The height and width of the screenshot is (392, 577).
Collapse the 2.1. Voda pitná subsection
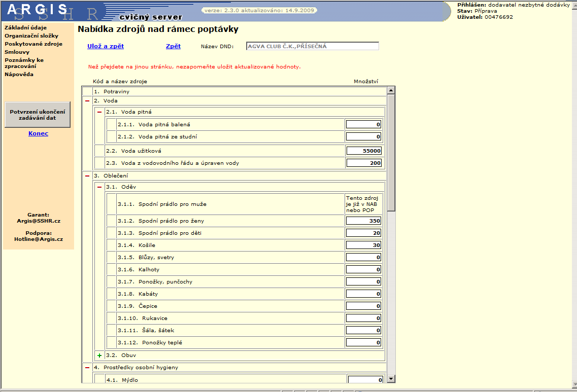(x=99, y=112)
